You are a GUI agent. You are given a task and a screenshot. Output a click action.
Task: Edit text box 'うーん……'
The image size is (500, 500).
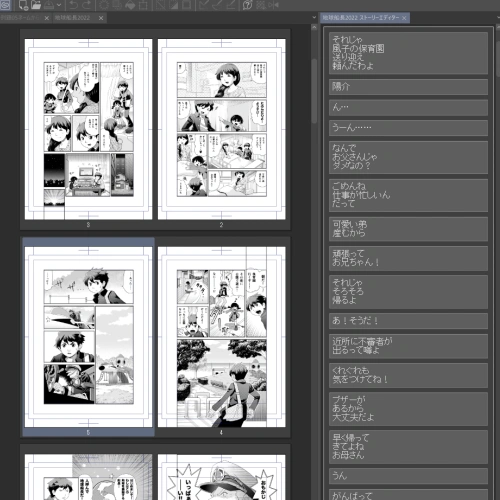click(x=408, y=128)
